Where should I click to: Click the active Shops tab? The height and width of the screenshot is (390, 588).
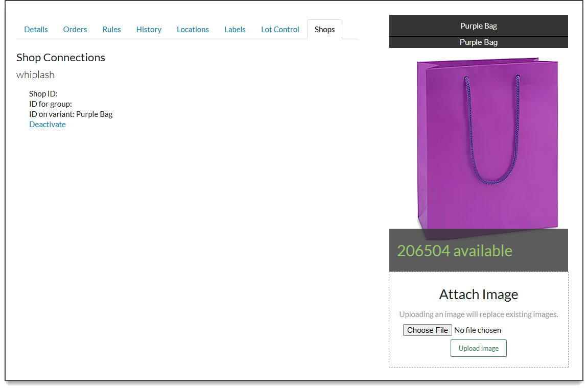click(324, 30)
